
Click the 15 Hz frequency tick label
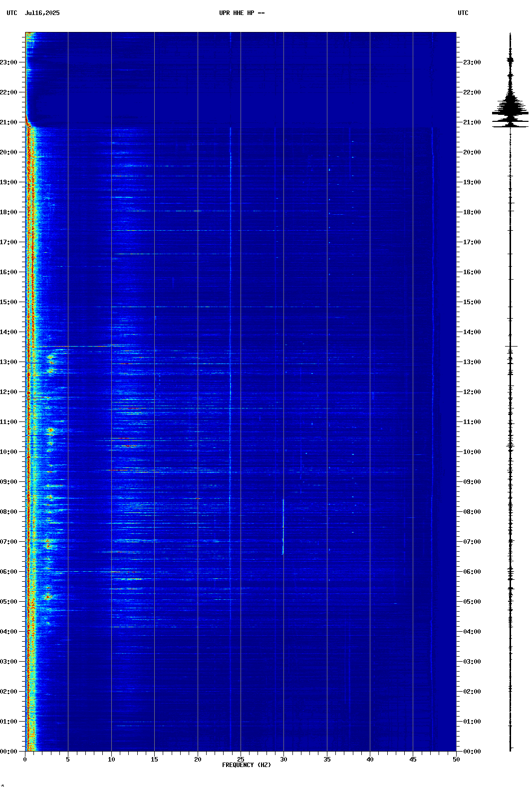pyautogui.click(x=154, y=760)
